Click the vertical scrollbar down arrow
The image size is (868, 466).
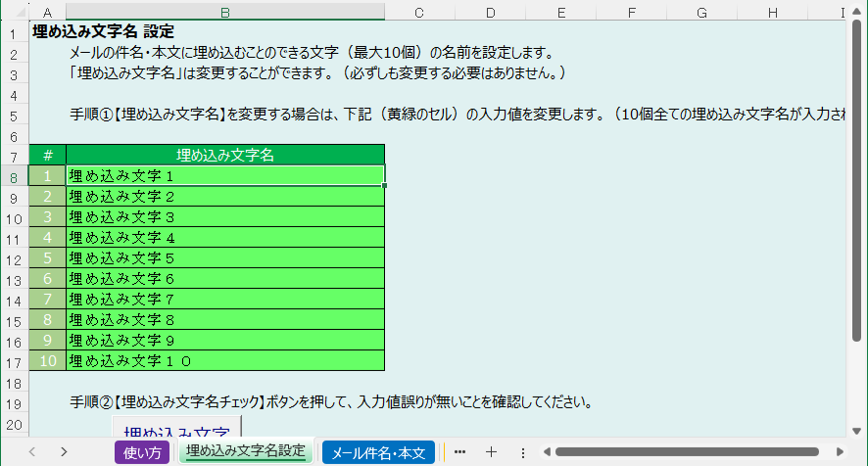click(857, 431)
